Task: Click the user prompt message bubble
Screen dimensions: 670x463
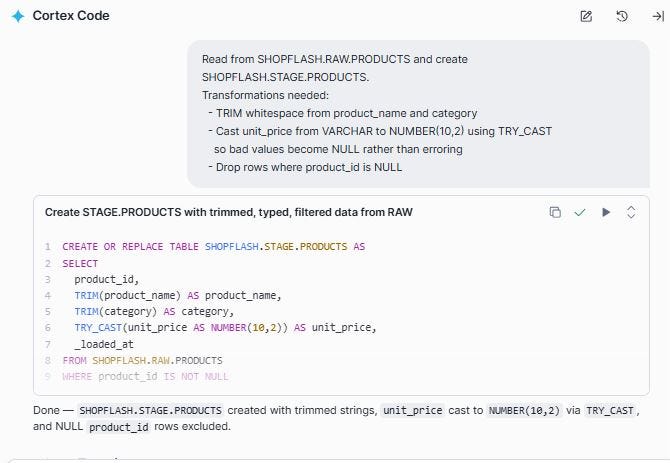Action: [418, 114]
